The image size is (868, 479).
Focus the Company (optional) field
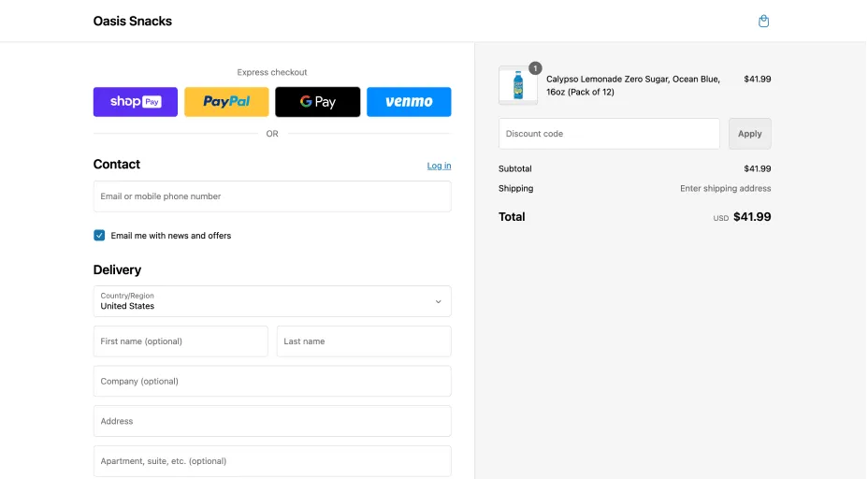coord(272,381)
